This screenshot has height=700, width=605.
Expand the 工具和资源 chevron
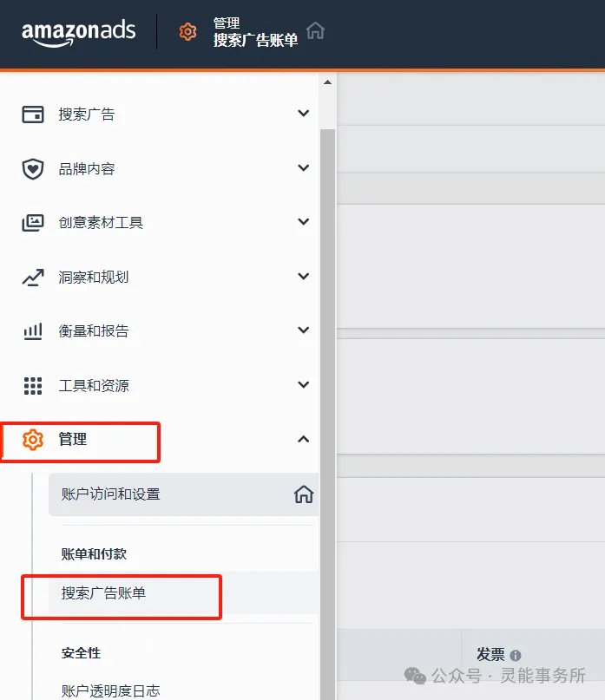tap(304, 385)
